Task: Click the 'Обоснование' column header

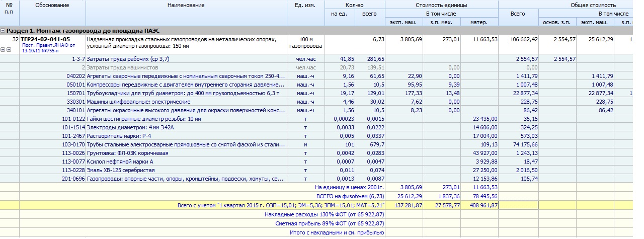Action: coord(52,5)
